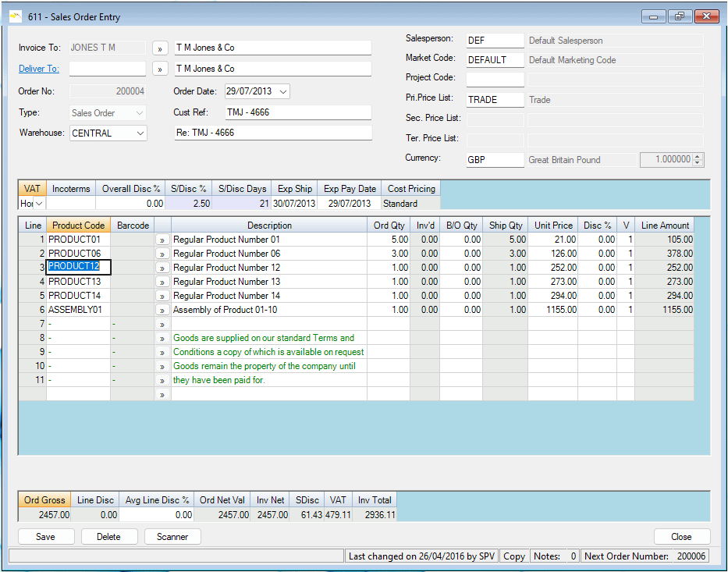Click the Scanner button
Screen dimensions: 728x572
pyautogui.click(x=172, y=537)
